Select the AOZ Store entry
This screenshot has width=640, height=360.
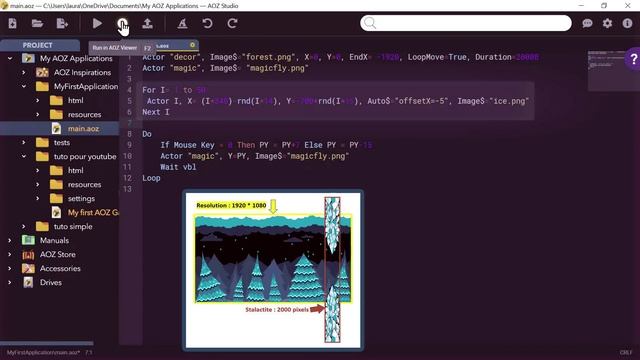[x=58, y=254]
